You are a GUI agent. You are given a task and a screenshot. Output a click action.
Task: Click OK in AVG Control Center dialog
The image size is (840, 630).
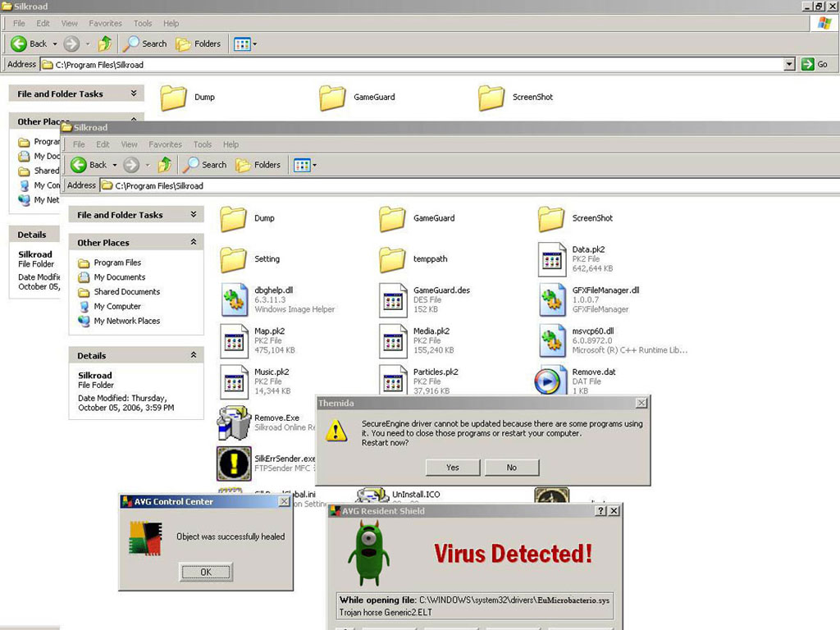tap(206, 572)
